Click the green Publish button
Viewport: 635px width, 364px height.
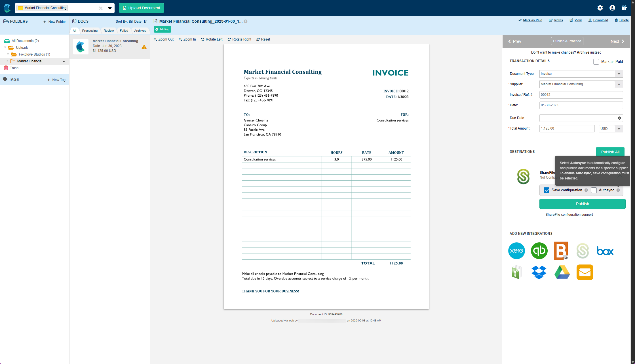click(x=582, y=204)
